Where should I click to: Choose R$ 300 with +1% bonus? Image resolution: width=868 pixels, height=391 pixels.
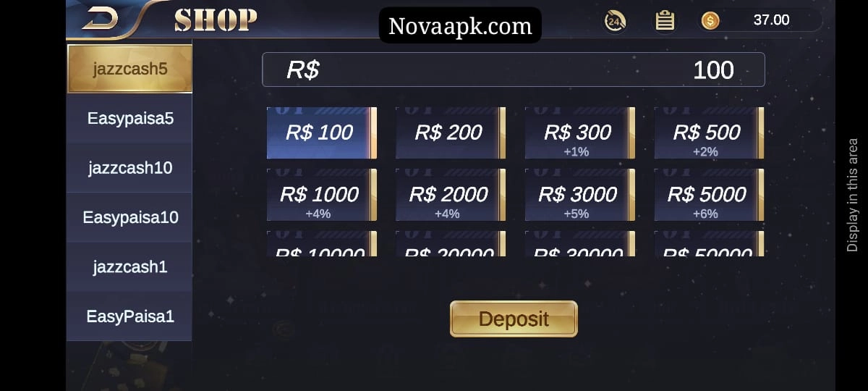580,133
